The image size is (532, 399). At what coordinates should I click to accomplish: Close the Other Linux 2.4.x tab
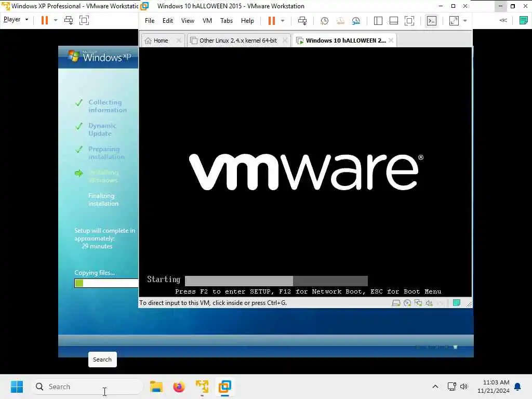285,41
